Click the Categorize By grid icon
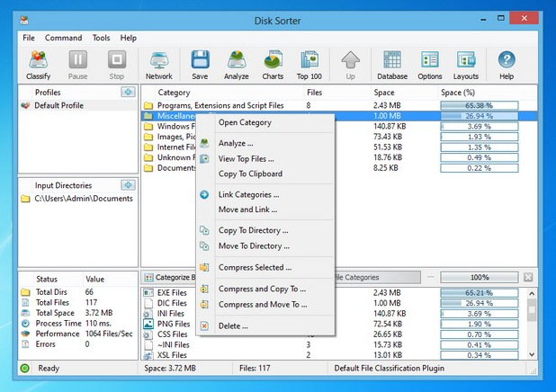The height and width of the screenshot is (392, 556). point(149,278)
